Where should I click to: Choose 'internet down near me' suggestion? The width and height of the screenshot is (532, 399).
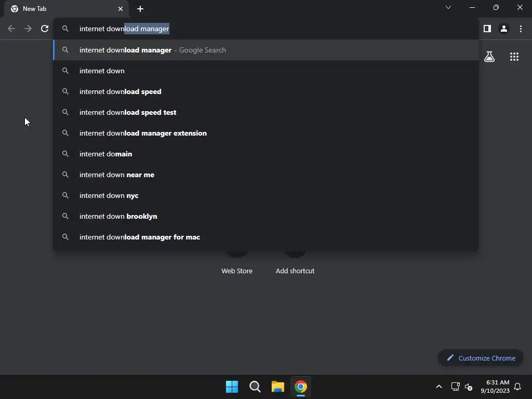[x=266, y=175]
